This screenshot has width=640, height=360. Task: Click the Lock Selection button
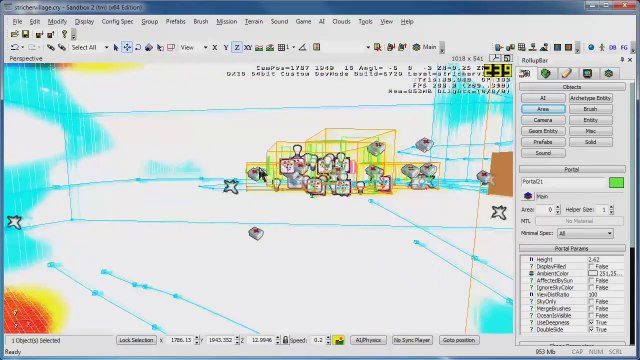(136, 340)
